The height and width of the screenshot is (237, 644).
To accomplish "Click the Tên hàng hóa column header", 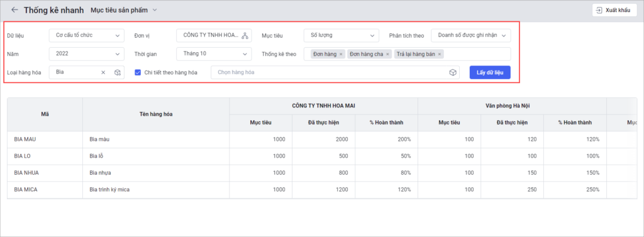I will tap(156, 114).
